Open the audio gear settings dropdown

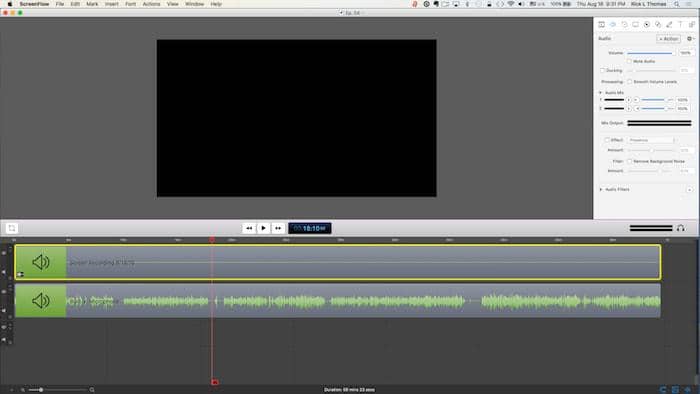pyautogui.click(x=690, y=39)
